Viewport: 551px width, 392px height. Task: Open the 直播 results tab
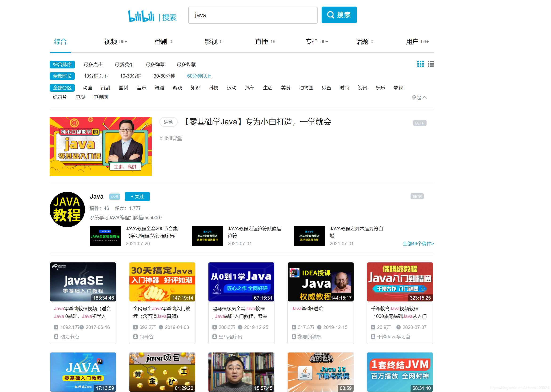tap(265, 42)
